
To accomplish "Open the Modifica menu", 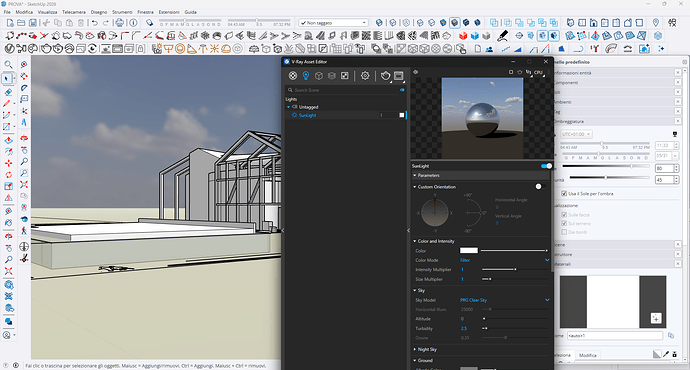I will click(x=24, y=12).
